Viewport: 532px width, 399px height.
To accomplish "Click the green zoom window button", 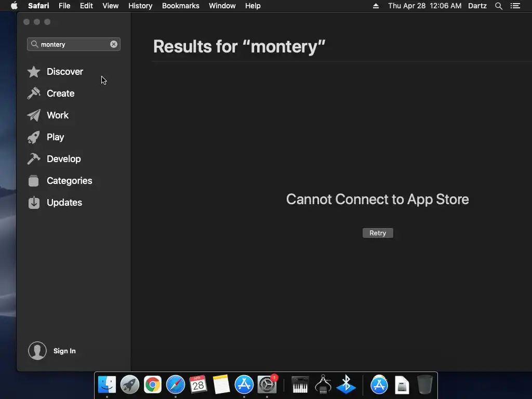I will (x=47, y=22).
